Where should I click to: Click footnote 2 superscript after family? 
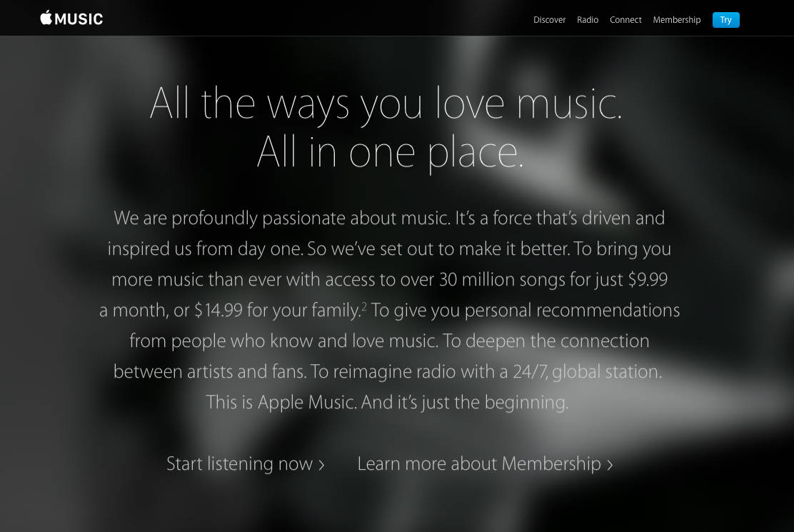point(363,306)
